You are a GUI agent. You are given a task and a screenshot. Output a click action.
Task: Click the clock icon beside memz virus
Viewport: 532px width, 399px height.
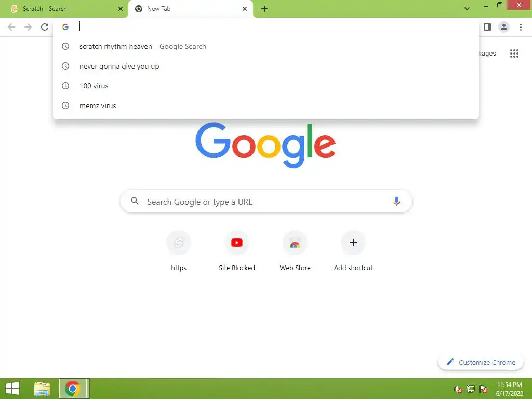point(65,105)
